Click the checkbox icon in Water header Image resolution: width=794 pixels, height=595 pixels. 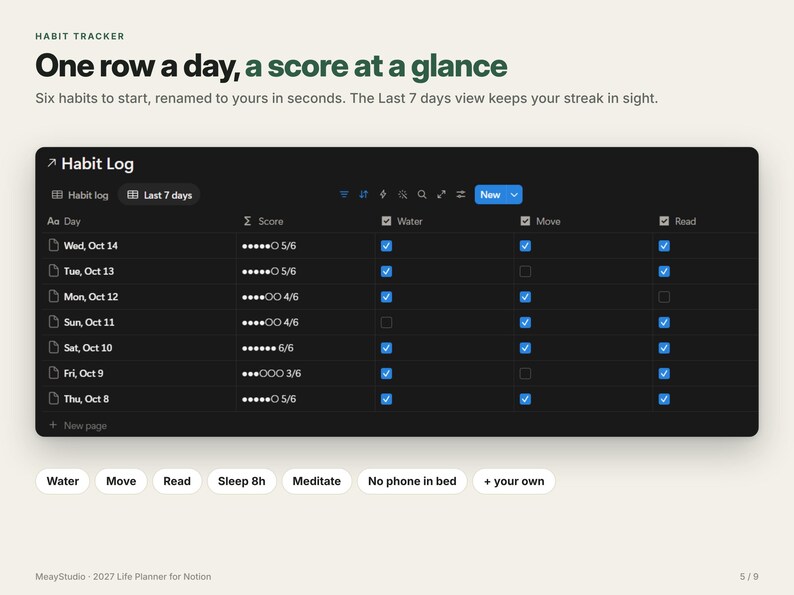[x=386, y=221]
